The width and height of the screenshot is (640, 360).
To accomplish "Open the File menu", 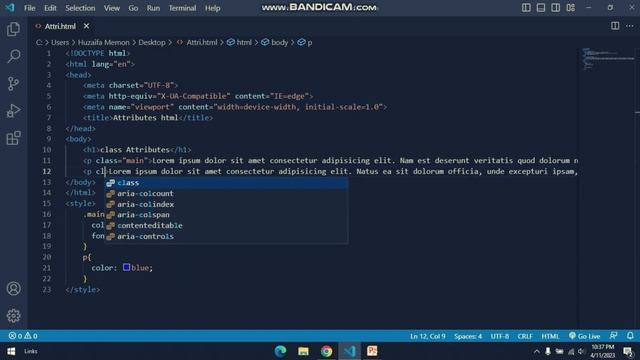I will point(29,8).
